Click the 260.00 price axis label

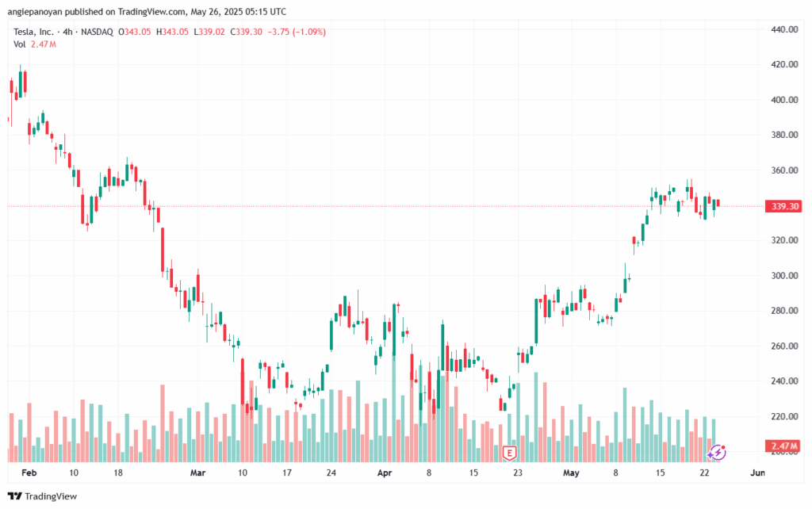click(784, 346)
